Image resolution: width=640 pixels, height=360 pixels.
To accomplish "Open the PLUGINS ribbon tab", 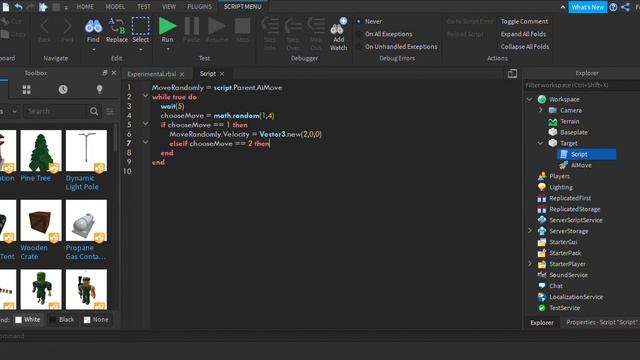I will pyautogui.click(x=199, y=7).
